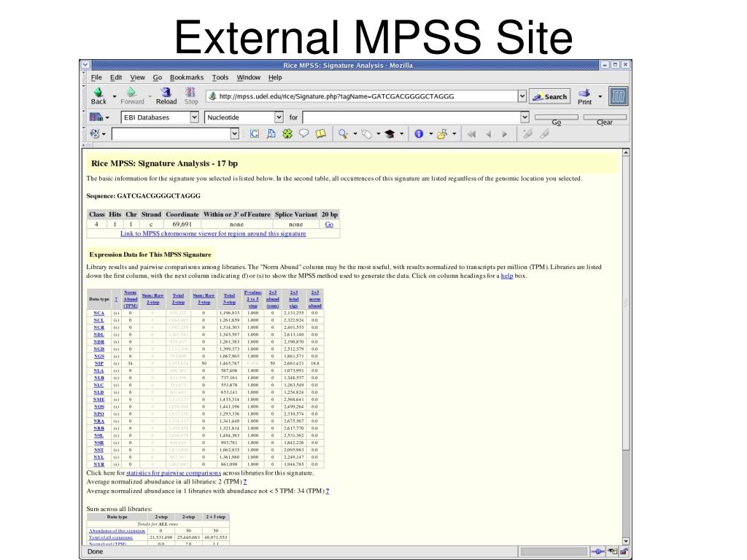The width and height of the screenshot is (747, 560).
Task: Follow the 'Go' link under 20 bp
Action: [x=329, y=225]
